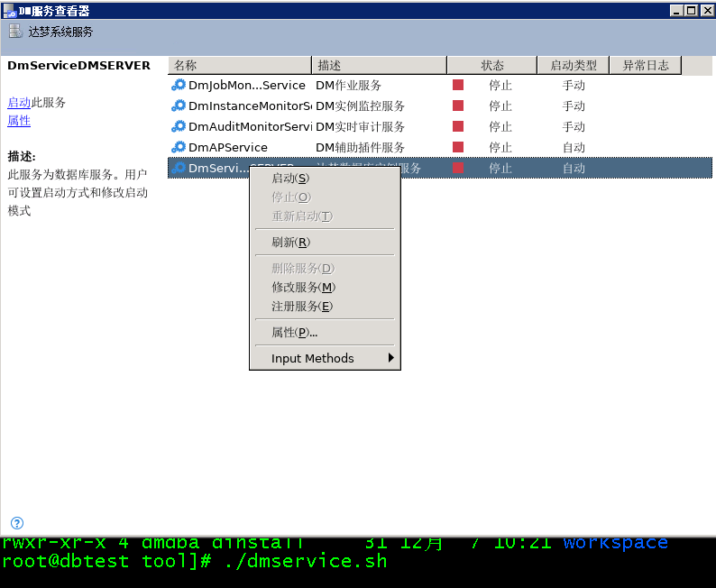Open the Input Methods submenu
The width and height of the screenshot is (716, 588).
click(x=325, y=358)
